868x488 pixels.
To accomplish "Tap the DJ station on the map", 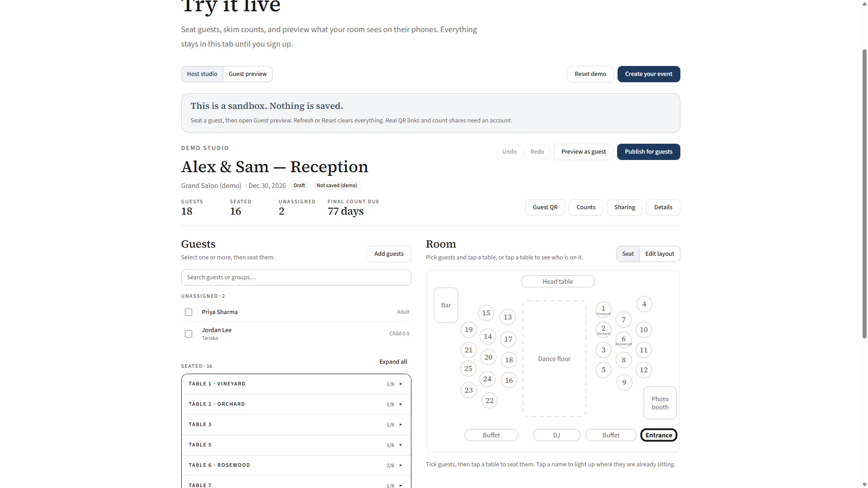I will click(x=557, y=435).
